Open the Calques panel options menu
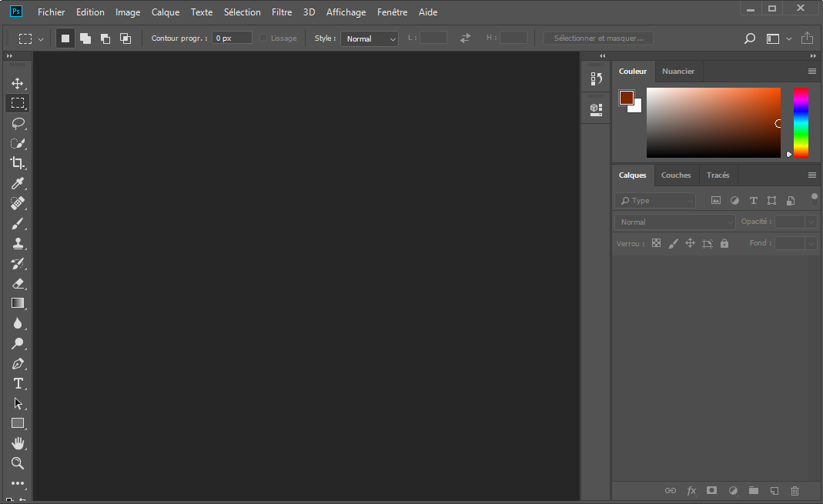 click(812, 175)
